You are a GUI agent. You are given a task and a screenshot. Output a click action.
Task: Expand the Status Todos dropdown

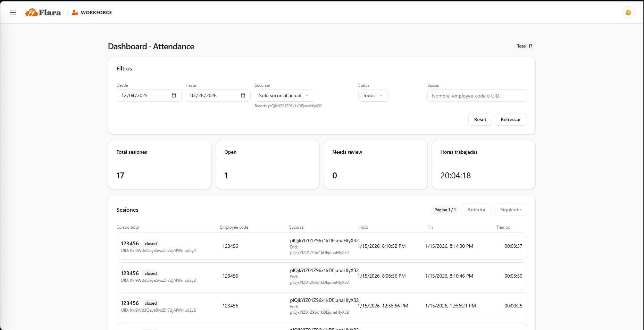pos(373,95)
